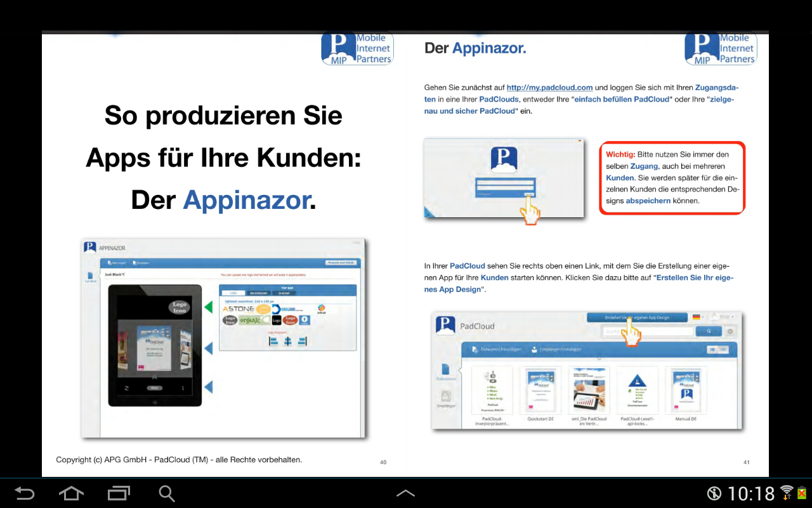Screen dimensions: 812x508
Task: Open the http://my.padcloud.com link
Action: point(549,88)
